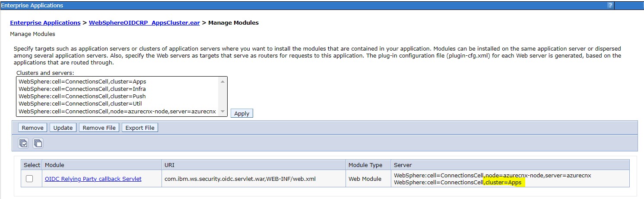This screenshot has height=199, width=644.
Task: Click the Select All modules icon
Action: [23, 143]
